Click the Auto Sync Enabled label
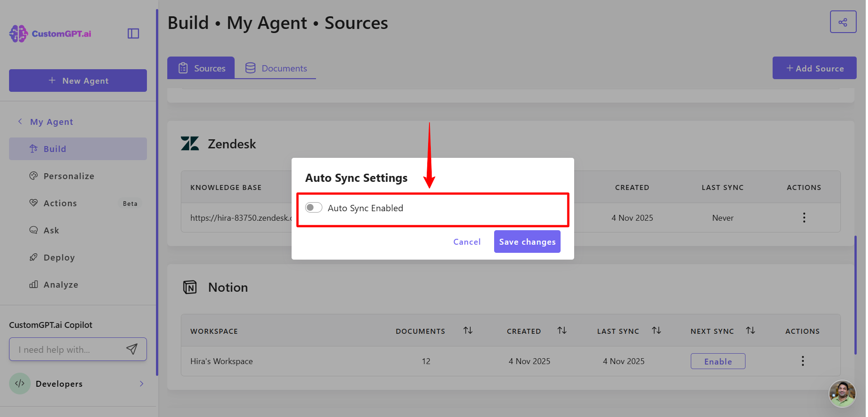868x417 pixels. click(x=365, y=208)
